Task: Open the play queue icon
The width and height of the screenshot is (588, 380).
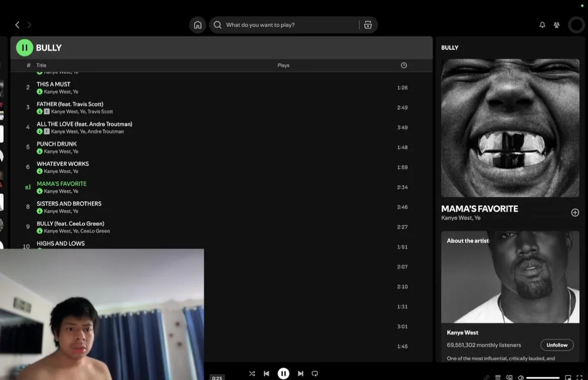Action: [498, 377]
